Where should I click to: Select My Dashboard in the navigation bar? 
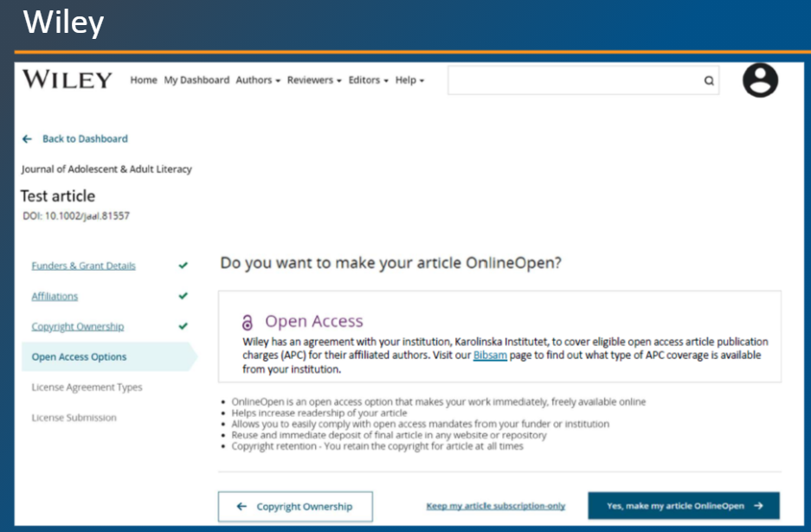[x=195, y=79]
